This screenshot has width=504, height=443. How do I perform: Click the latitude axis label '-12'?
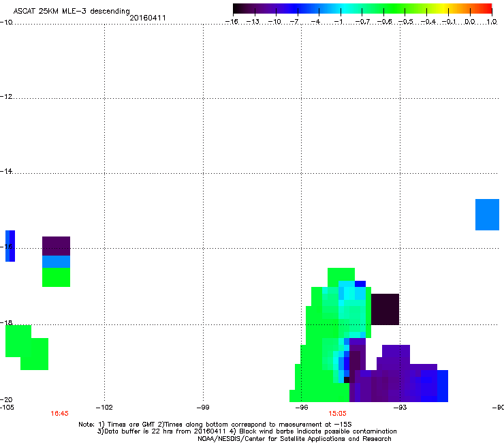(6, 97)
